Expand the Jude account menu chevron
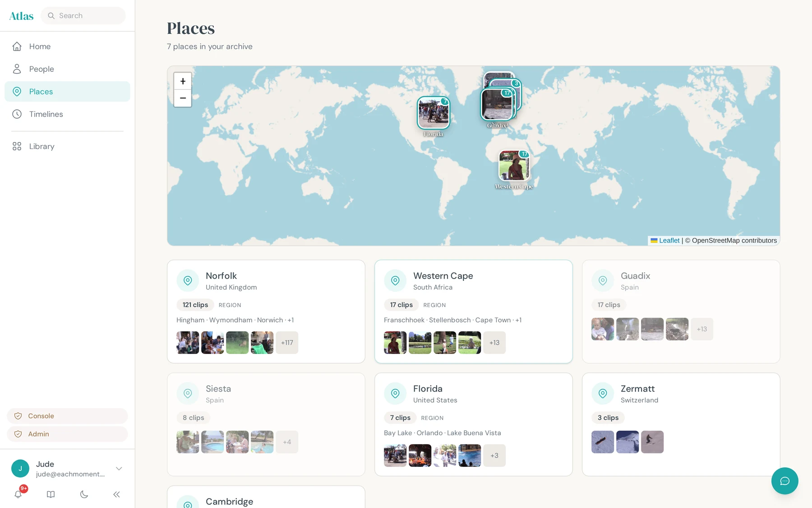This screenshot has width=812, height=508. pyautogui.click(x=119, y=469)
